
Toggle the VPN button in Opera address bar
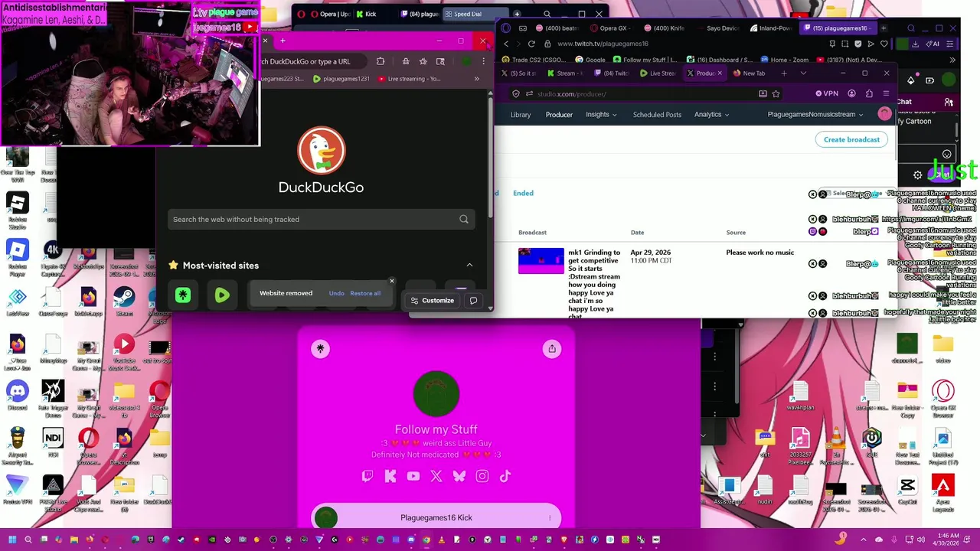(x=827, y=93)
